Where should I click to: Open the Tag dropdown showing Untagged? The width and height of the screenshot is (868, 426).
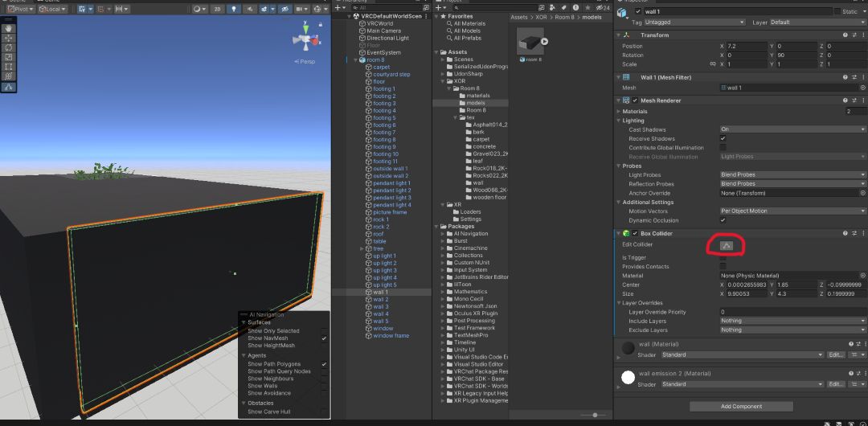point(694,23)
